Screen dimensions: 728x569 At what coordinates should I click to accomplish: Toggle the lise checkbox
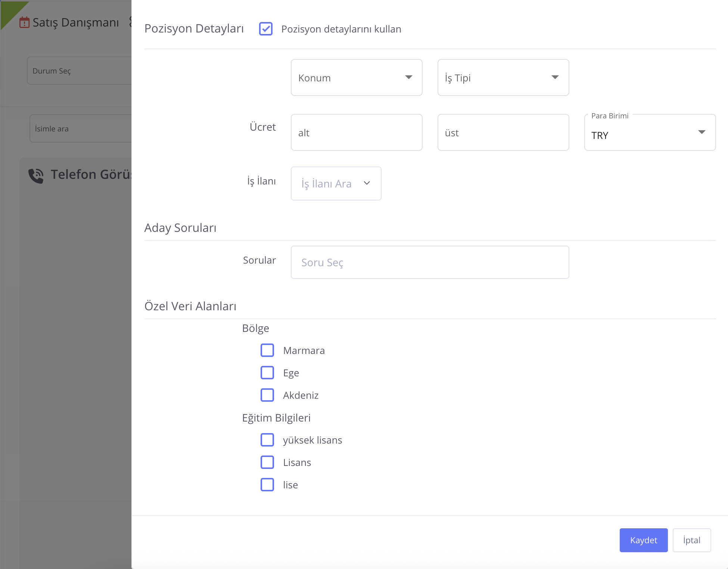pos(267,485)
